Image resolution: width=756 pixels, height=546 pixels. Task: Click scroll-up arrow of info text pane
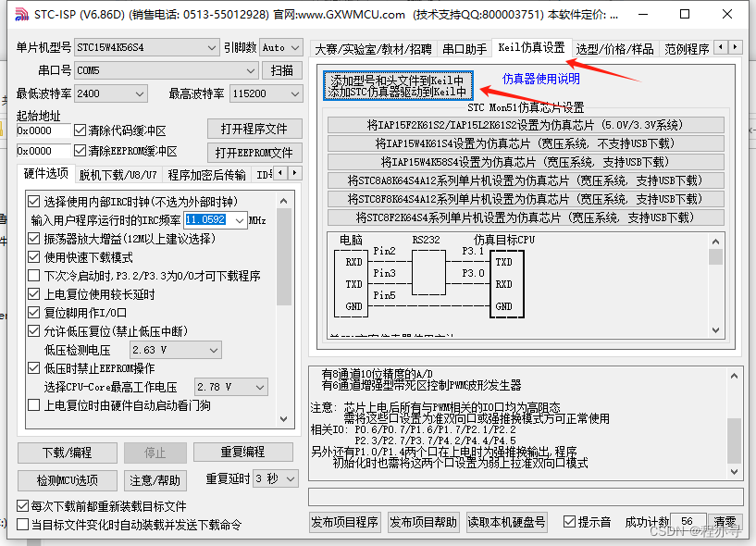[x=734, y=376]
